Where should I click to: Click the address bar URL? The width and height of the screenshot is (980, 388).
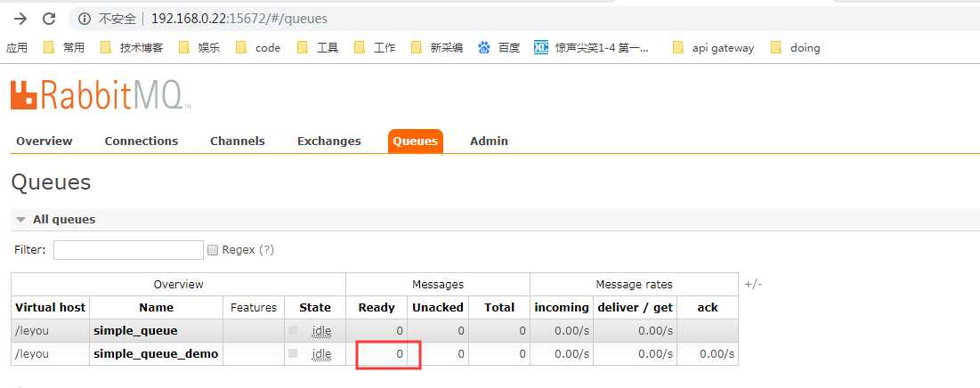(x=239, y=19)
